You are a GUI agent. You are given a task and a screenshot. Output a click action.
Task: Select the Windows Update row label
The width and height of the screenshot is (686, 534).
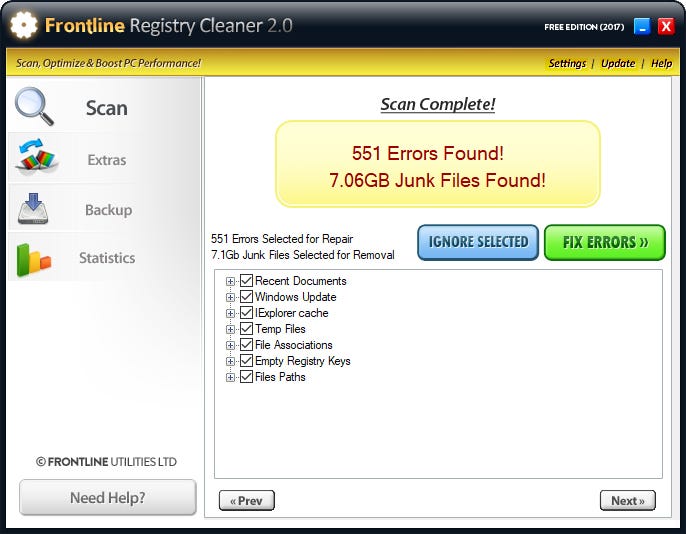(296, 297)
